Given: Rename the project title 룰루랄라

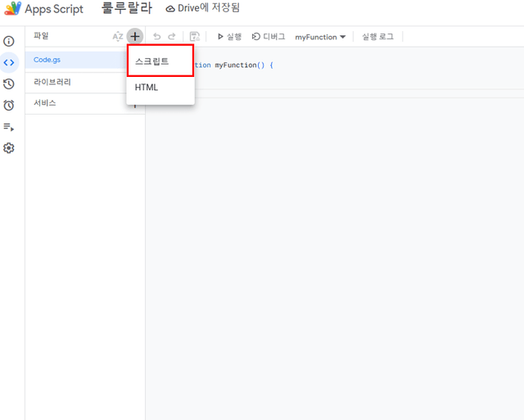Looking at the screenshot, I should (x=125, y=9).
